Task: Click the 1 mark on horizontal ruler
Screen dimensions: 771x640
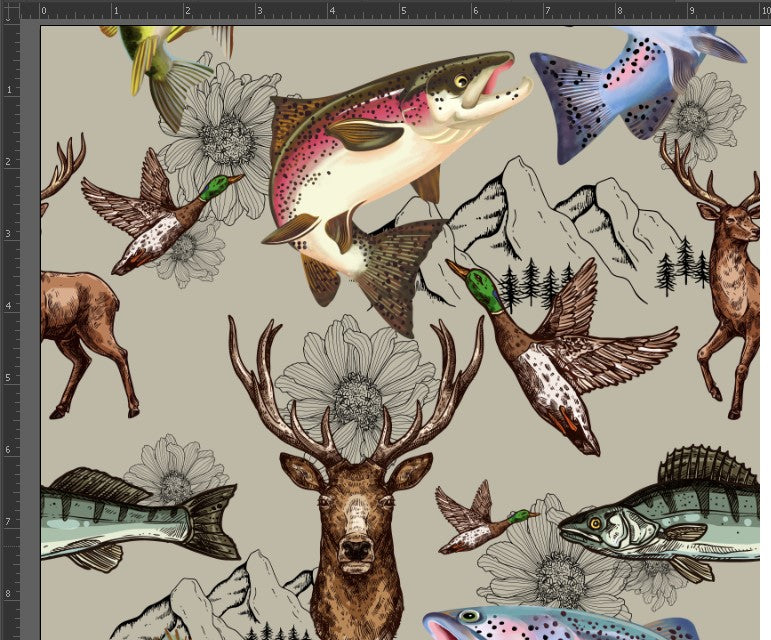Action: (x=116, y=10)
